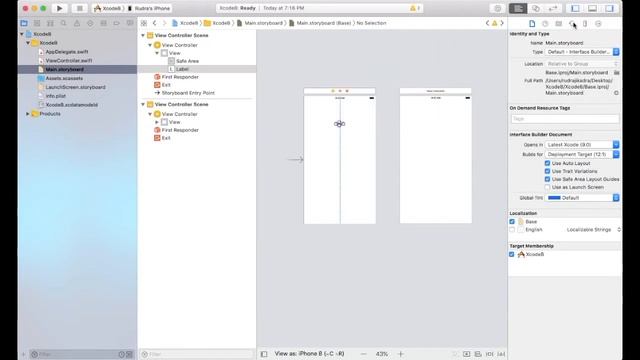640x360 pixels.
Task: Click View as: iPhone 8 device button
Action: [x=309, y=354]
